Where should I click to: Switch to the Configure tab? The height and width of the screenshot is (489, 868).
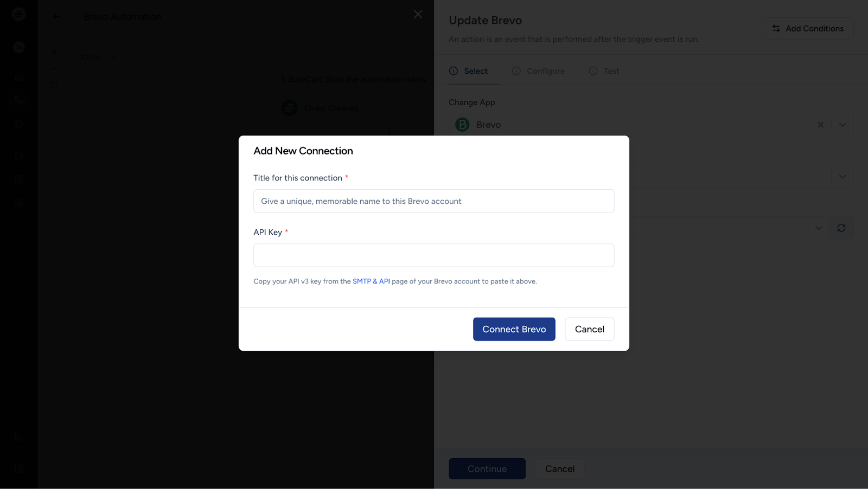(x=538, y=71)
